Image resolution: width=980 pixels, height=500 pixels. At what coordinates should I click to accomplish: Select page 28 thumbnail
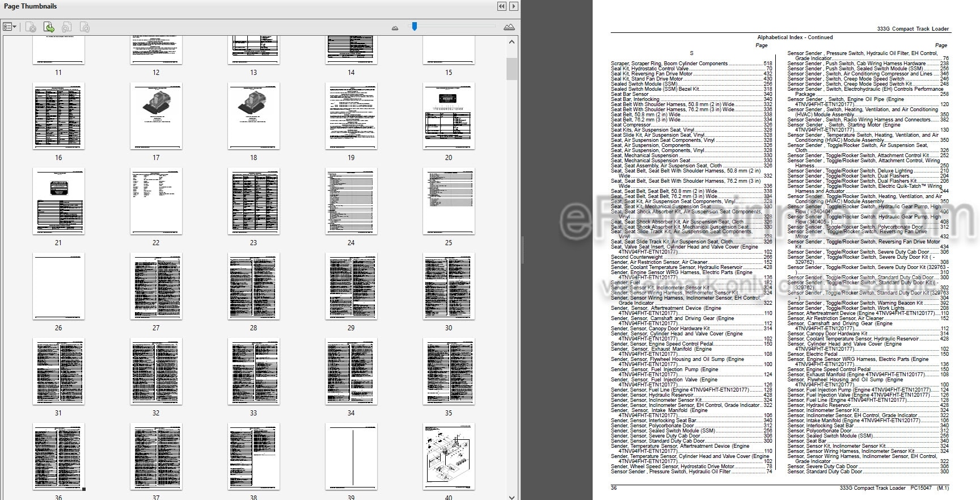[x=254, y=286]
